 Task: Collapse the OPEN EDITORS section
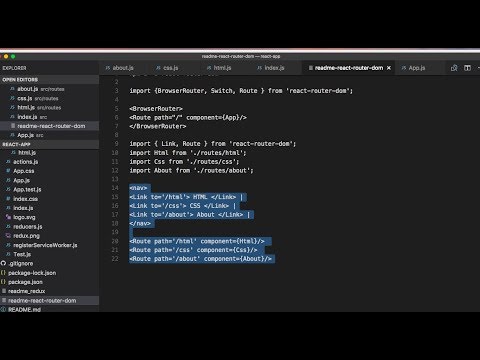point(49,80)
